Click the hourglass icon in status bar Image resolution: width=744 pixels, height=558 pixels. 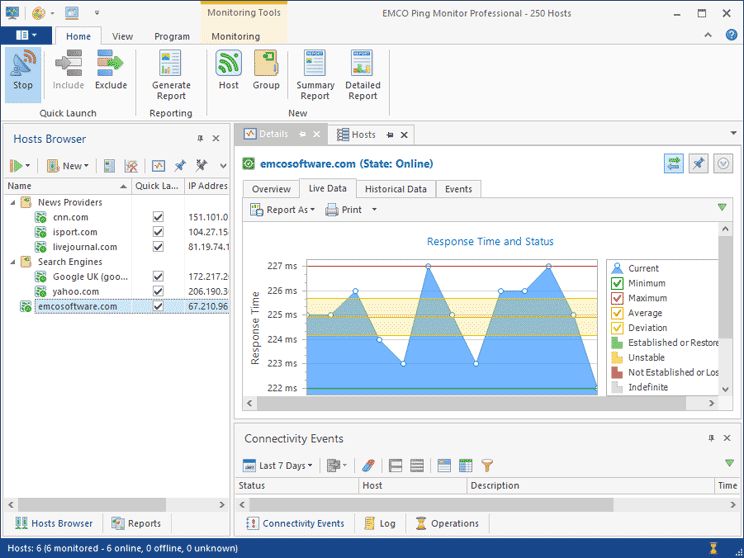pos(713,549)
